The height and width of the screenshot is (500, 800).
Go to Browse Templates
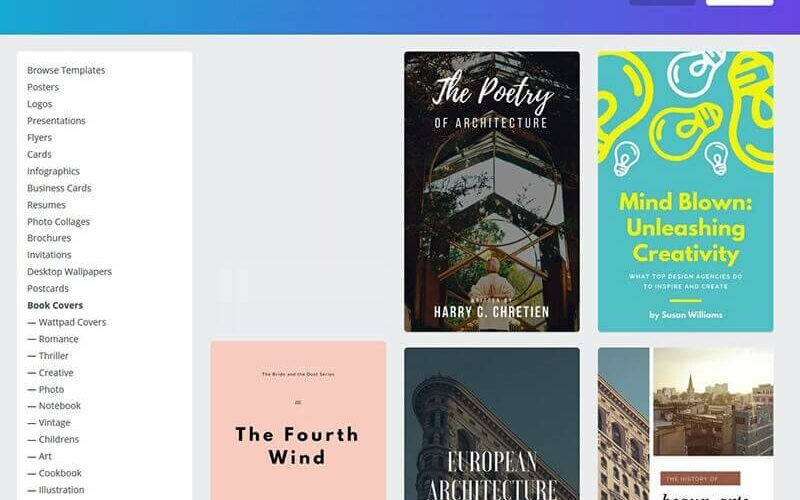(x=66, y=70)
